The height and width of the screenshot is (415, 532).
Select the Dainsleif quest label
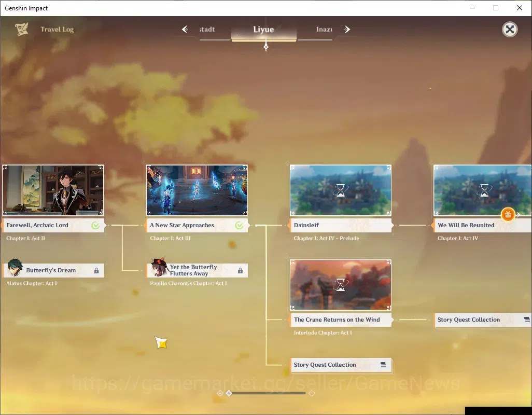tap(341, 225)
